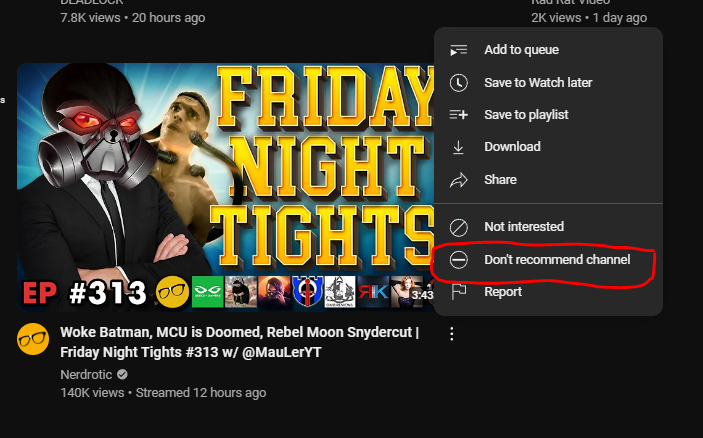Choose Report in the menu
This screenshot has width=703, height=438.
548,292
